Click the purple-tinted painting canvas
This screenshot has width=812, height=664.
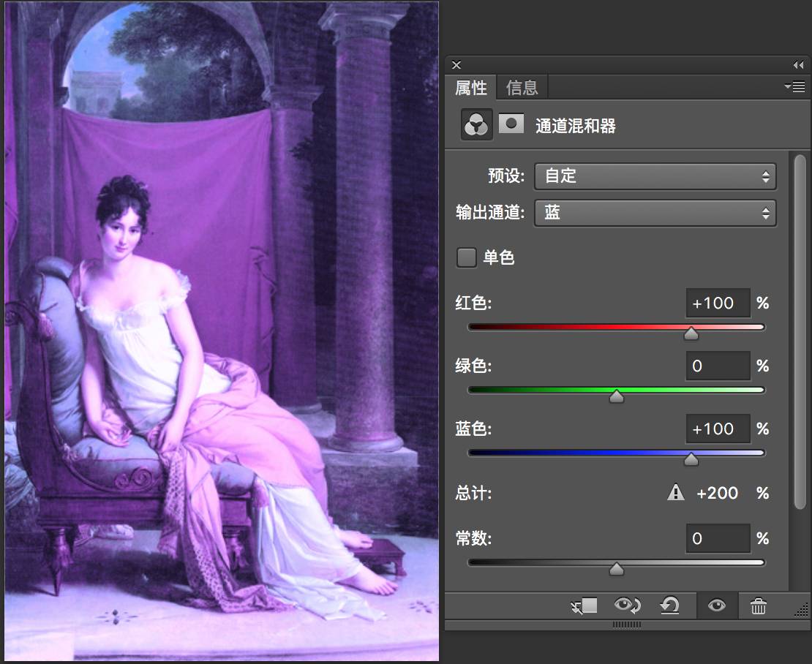(222, 331)
